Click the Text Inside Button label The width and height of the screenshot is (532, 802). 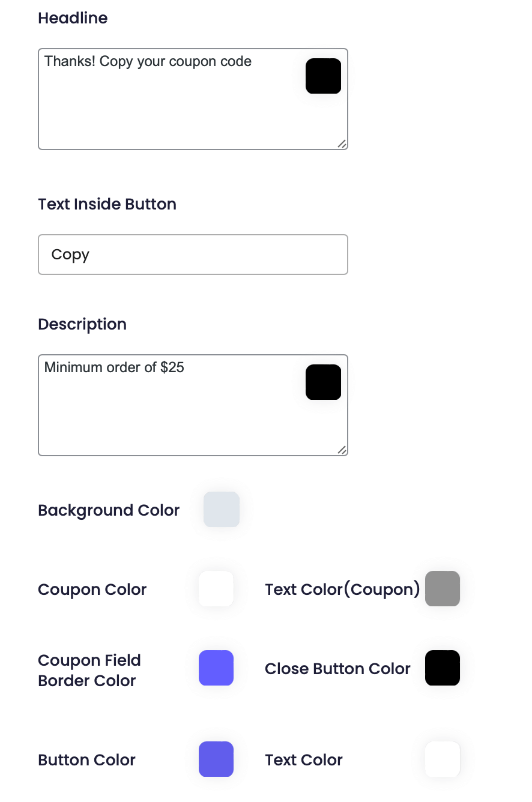(x=107, y=204)
